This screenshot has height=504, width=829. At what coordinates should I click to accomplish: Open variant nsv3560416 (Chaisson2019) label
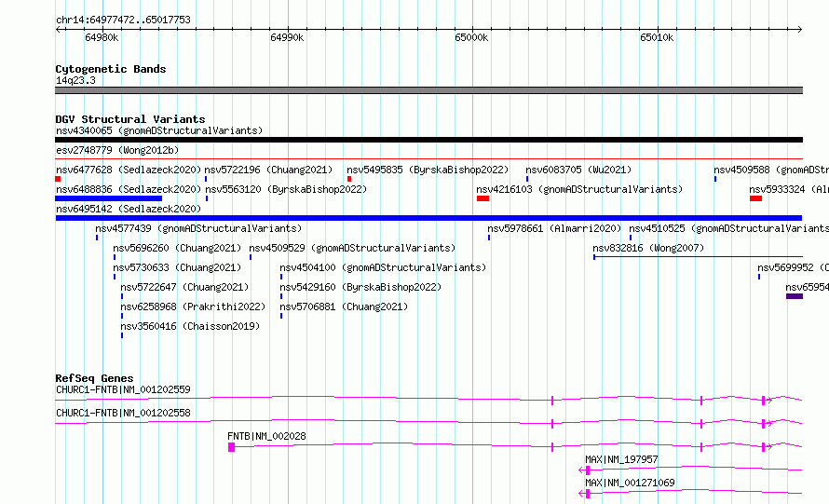tap(190, 326)
